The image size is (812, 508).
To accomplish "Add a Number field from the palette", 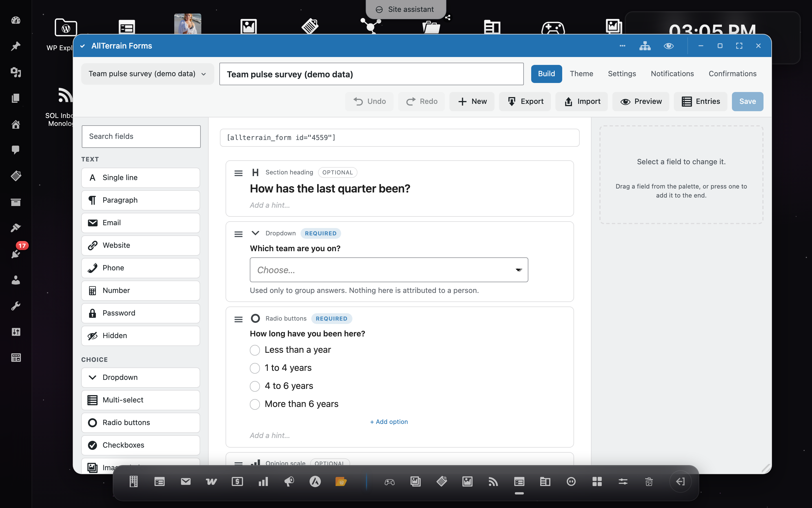I will [141, 290].
